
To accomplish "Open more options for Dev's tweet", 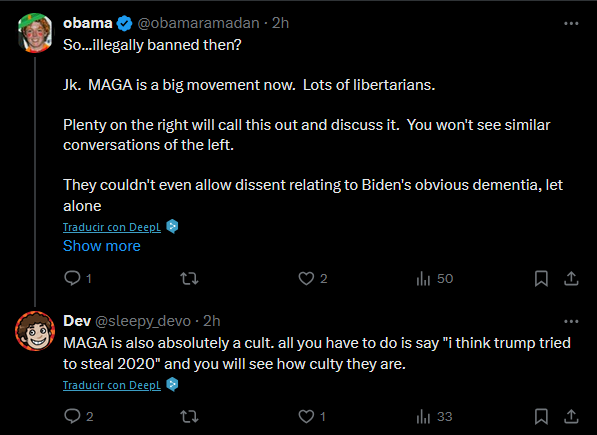I will (x=571, y=322).
